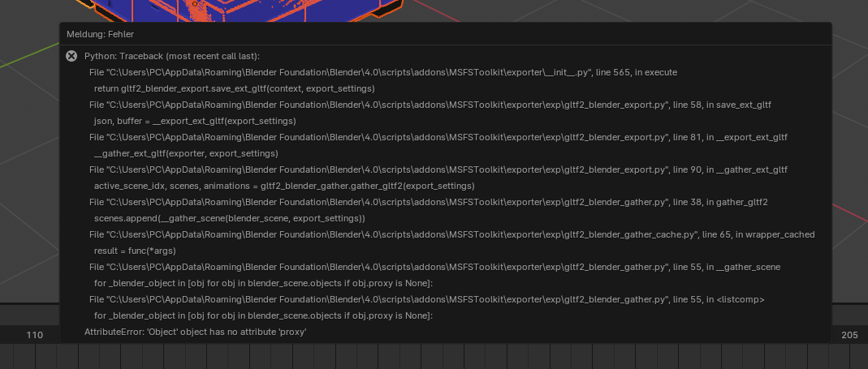868x369 pixels.
Task: Click the error cross icon beside Python Traceback
Action: point(71,56)
